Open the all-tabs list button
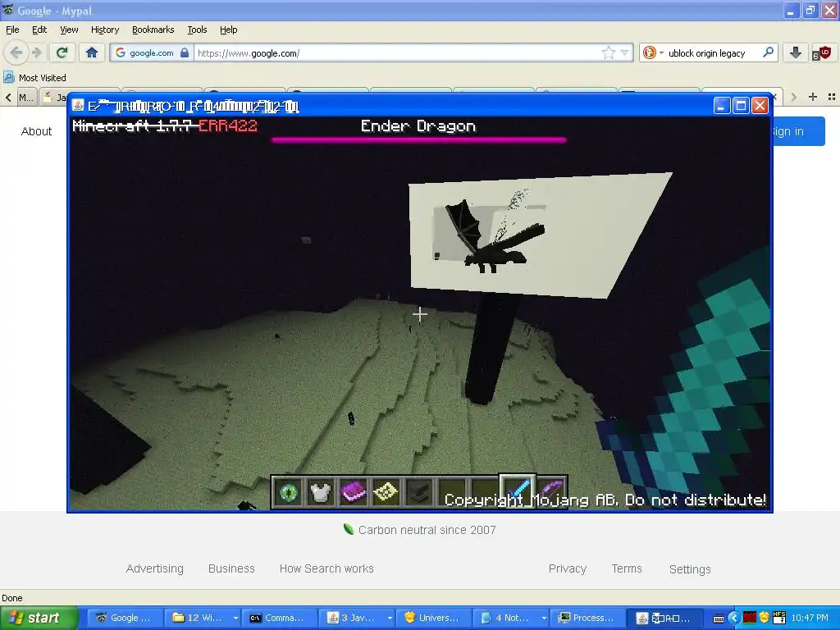The image size is (840, 630). tap(832, 97)
